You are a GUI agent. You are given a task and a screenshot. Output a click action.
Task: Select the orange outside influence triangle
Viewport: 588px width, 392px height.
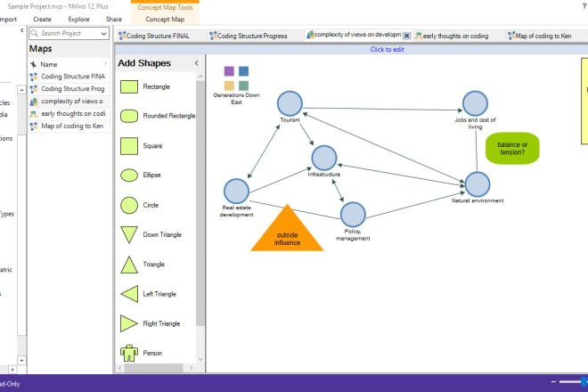(287, 231)
